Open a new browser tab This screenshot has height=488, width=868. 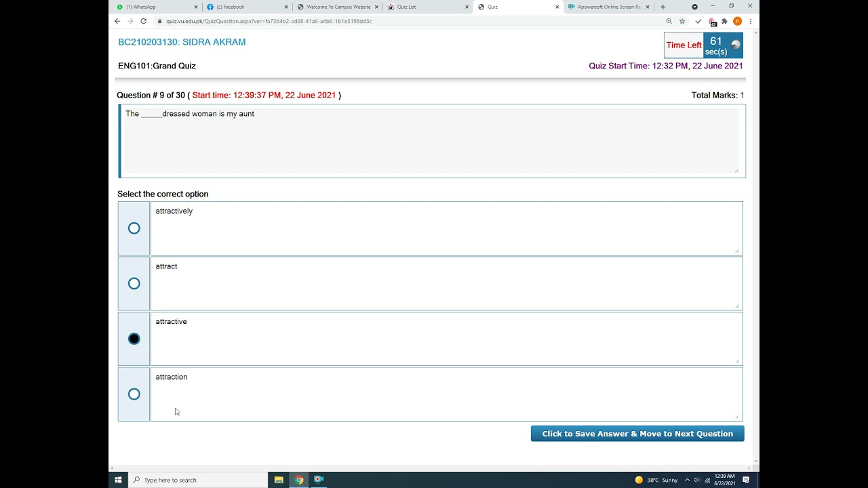coord(663,7)
